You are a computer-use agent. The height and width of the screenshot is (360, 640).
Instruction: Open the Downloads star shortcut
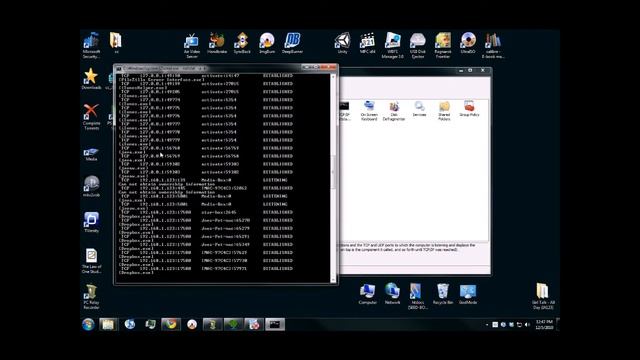pyautogui.click(x=91, y=79)
